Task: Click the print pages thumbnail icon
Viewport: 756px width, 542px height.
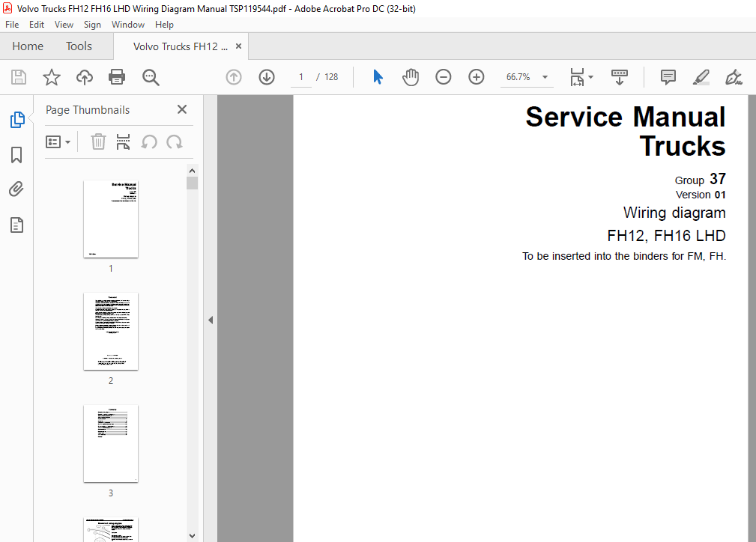Action: click(124, 142)
